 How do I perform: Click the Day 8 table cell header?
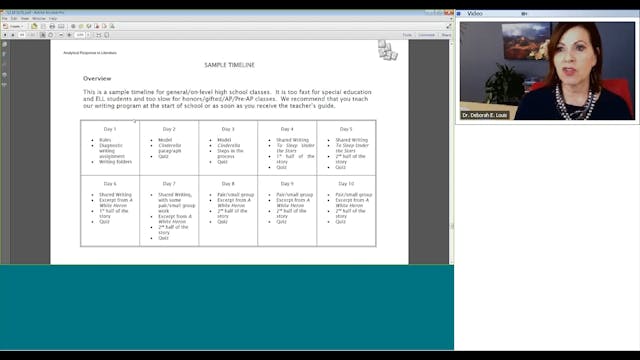[x=228, y=184]
